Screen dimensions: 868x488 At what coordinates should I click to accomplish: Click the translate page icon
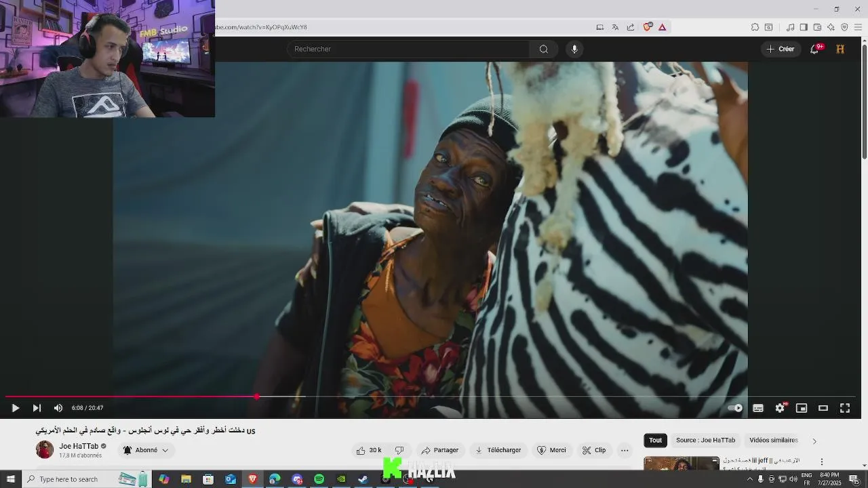(x=615, y=27)
